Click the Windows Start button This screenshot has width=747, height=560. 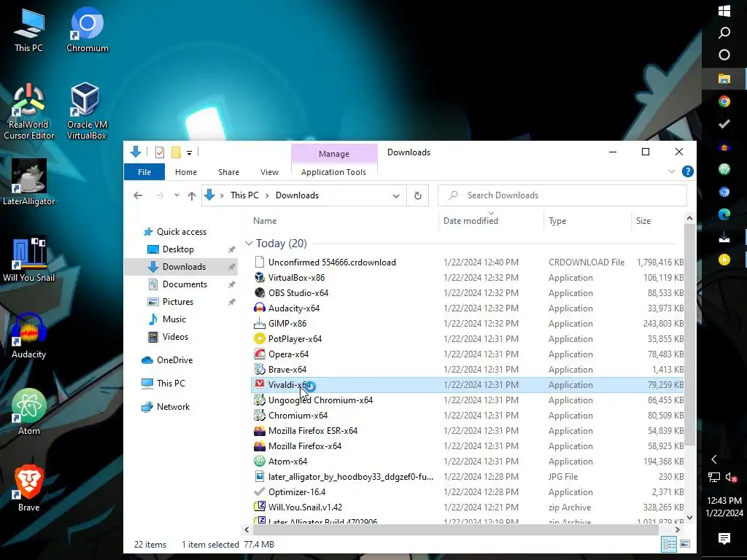click(x=724, y=10)
